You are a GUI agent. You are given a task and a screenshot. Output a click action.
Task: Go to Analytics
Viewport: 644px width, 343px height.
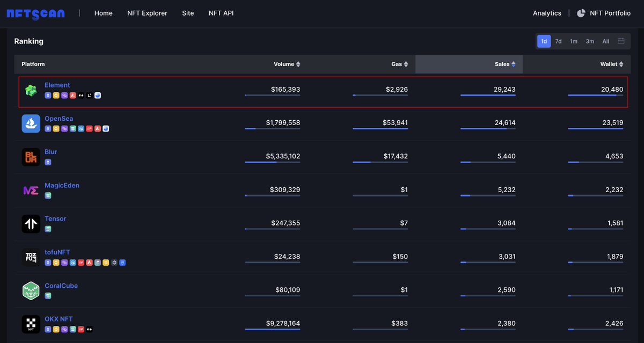click(547, 13)
